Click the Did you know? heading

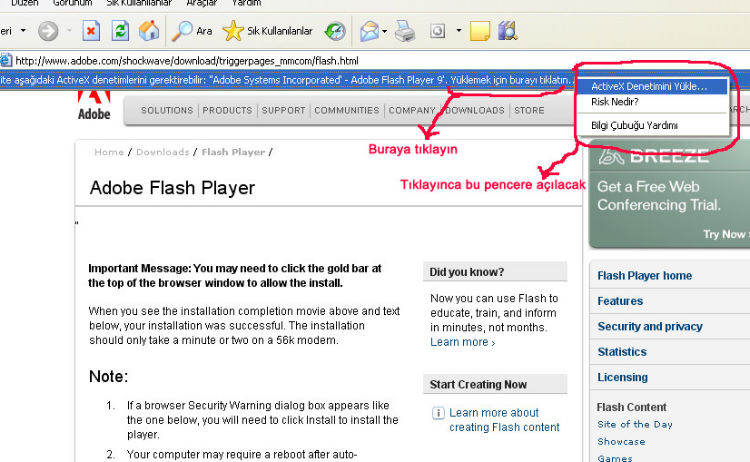tap(467, 272)
